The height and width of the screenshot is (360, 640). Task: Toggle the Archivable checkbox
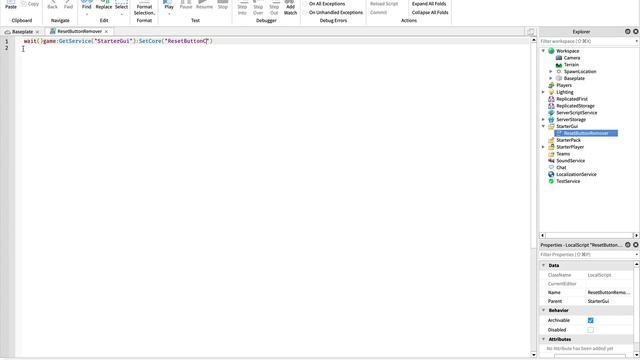590,320
